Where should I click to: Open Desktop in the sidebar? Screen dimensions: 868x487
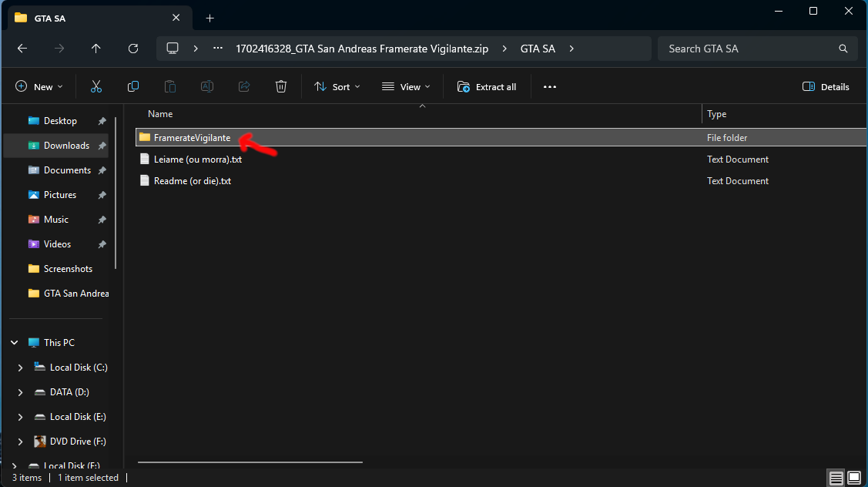(x=60, y=121)
